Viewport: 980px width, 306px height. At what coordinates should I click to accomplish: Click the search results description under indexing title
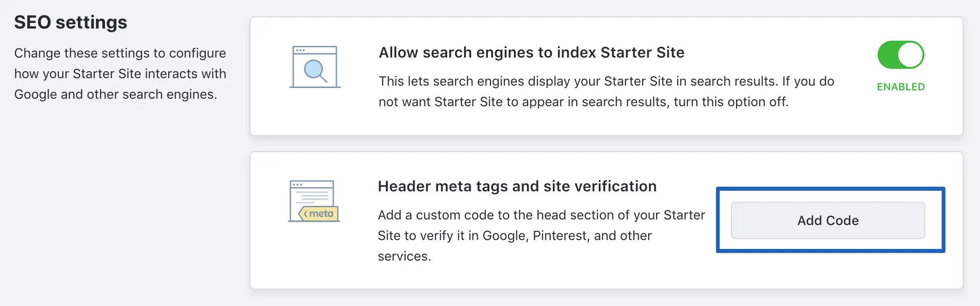[606, 92]
